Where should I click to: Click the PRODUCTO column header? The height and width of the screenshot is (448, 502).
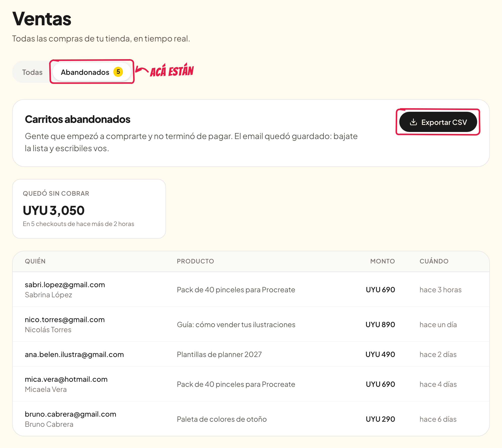[x=195, y=261]
